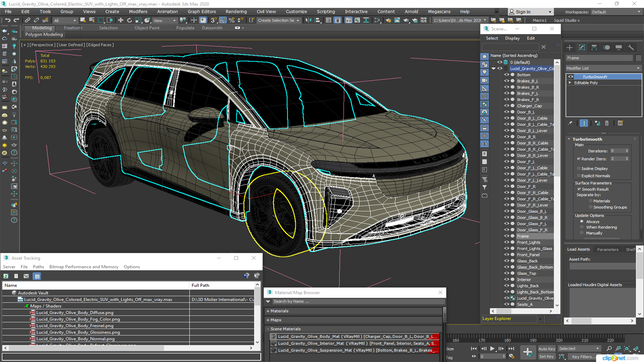
Task: Toggle TurboSmooth modifier eye icon
Action: 571,77
